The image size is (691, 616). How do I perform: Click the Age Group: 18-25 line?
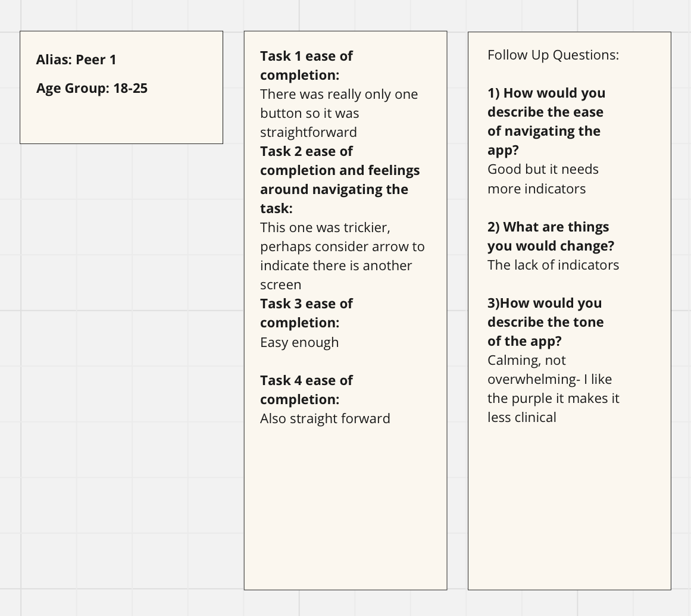click(92, 88)
